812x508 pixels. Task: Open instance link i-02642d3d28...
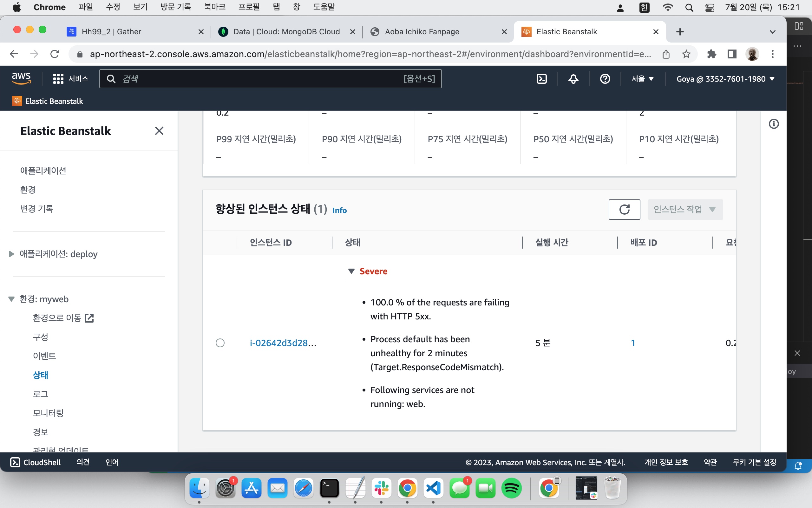[x=283, y=343]
